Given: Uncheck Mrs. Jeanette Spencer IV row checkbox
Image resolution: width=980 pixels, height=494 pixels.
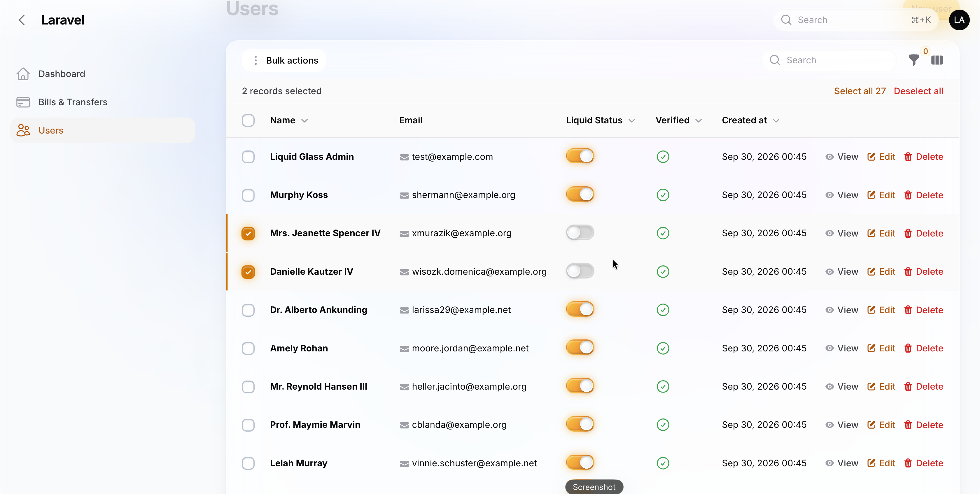Looking at the screenshot, I should [x=248, y=234].
